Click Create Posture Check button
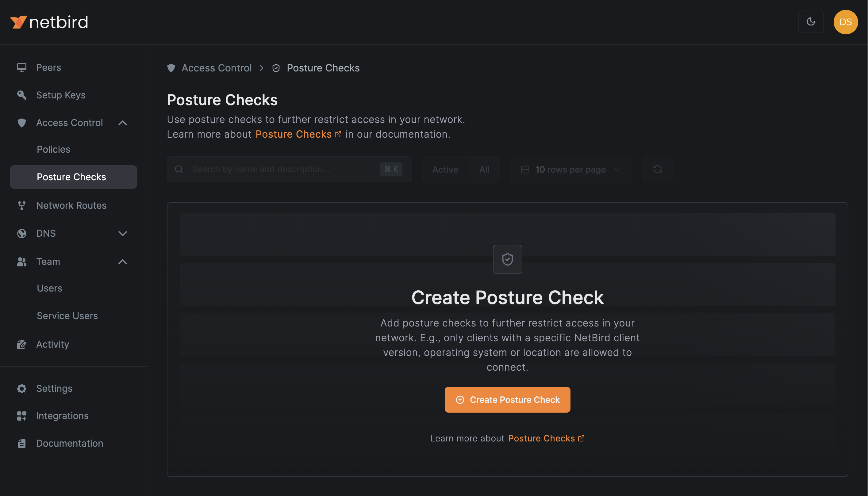868x496 pixels. pos(507,399)
